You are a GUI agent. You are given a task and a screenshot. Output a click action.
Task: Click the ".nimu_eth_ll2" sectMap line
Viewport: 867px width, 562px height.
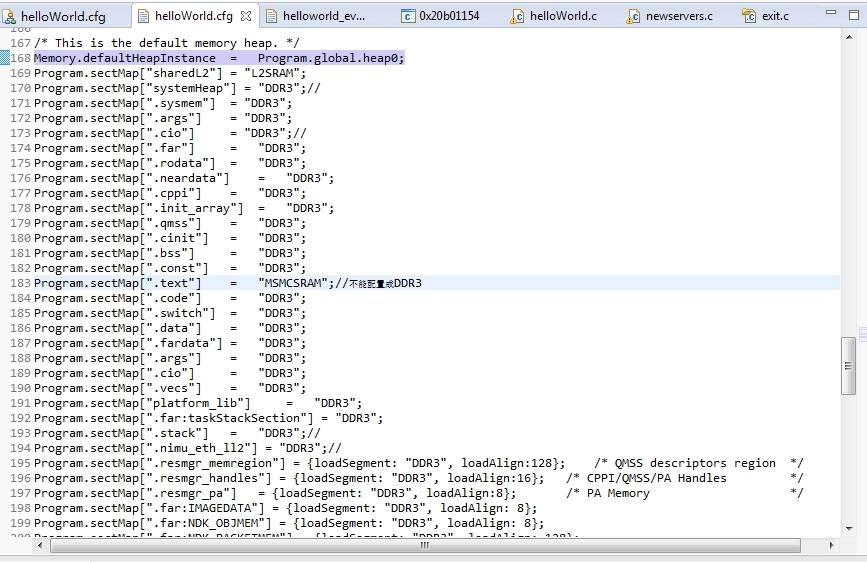tap(187, 447)
